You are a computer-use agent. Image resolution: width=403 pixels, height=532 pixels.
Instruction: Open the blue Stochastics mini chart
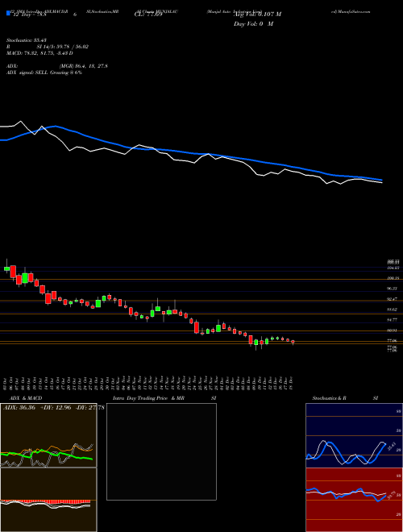click(354, 435)
